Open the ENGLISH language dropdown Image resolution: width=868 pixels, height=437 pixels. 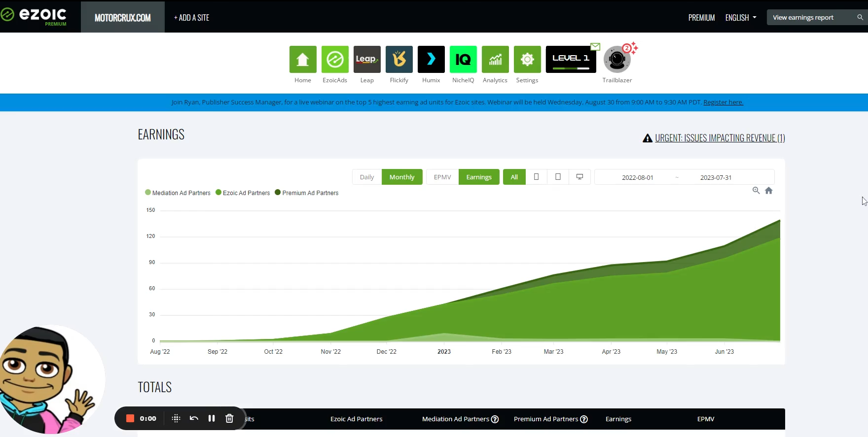(x=741, y=18)
